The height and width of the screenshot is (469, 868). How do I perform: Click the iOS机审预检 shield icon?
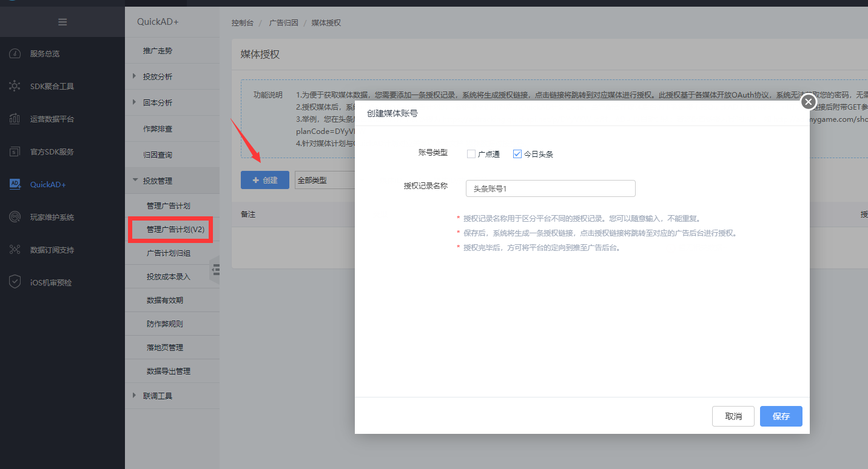coord(15,282)
